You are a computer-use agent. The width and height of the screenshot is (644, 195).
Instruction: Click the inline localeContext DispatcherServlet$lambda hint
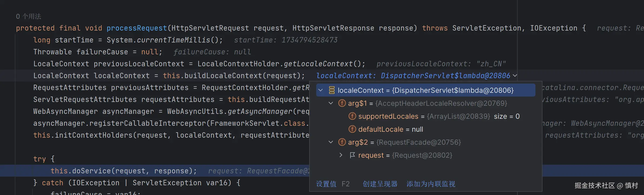click(413, 76)
